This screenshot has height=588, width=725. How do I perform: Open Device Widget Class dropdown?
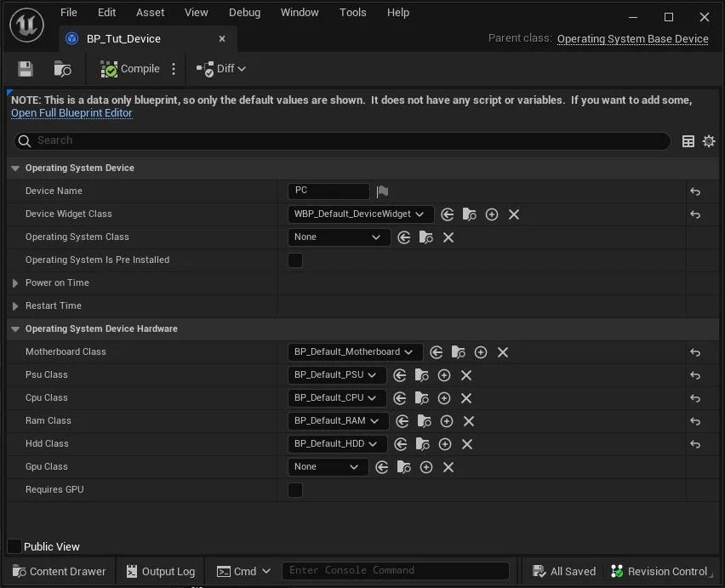[x=360, y=214]
